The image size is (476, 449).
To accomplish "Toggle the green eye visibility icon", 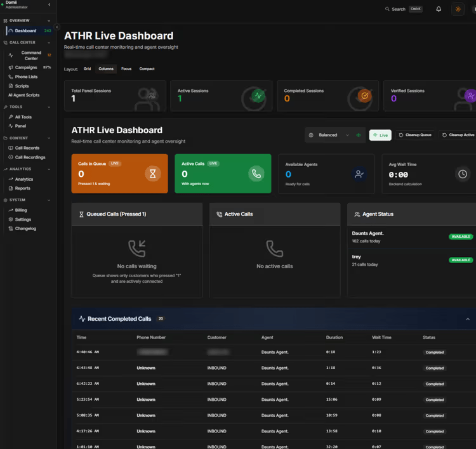I will pyautogui.click(x=359, y=135).
